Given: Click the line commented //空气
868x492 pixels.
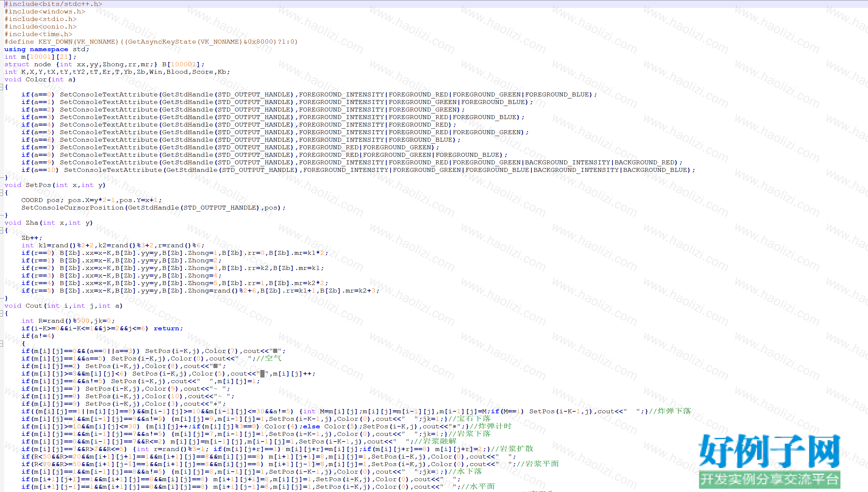Looking at the screenshot, I should point(151,359).
